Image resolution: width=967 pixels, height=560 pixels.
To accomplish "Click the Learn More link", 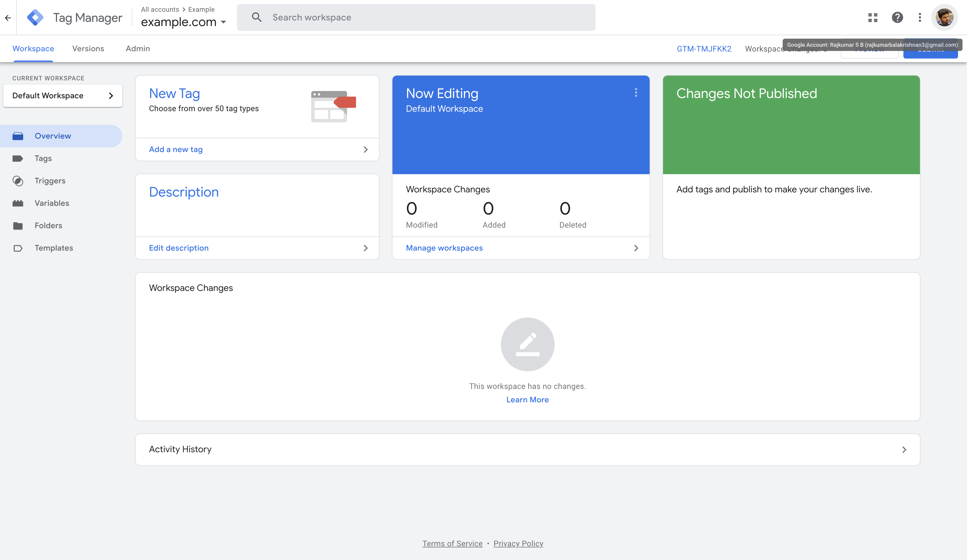I will pyautogui.click(x=527, y=399).
